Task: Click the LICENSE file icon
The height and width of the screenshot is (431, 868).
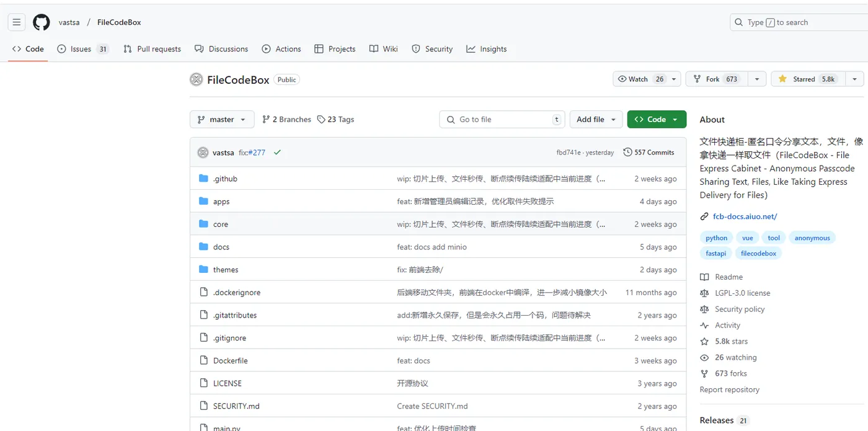Action: click(203, 383)
